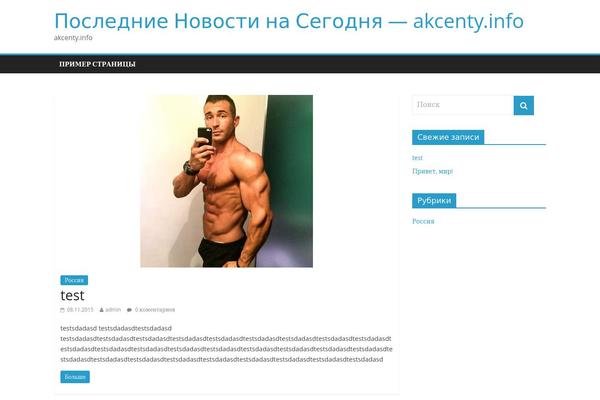Click the post date 08.11.2015
The height and width of the screenshot is (400, 600).
[80, 310]
